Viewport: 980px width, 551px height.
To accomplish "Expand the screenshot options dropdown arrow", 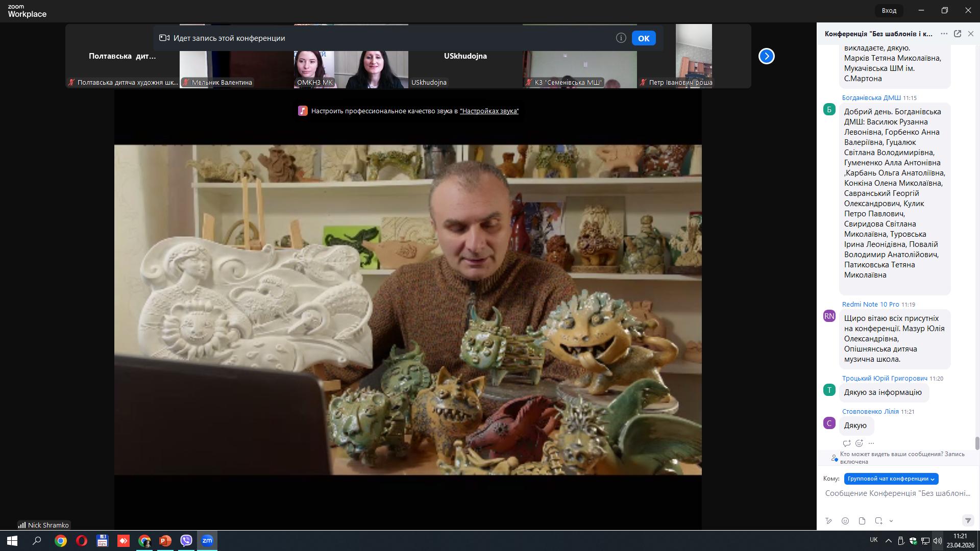I will pos(891,521).
